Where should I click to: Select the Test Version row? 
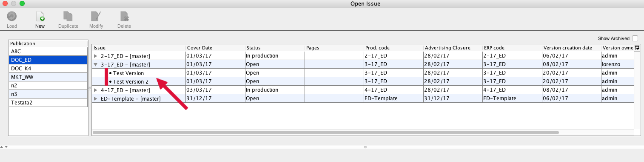tap(363, 73)
